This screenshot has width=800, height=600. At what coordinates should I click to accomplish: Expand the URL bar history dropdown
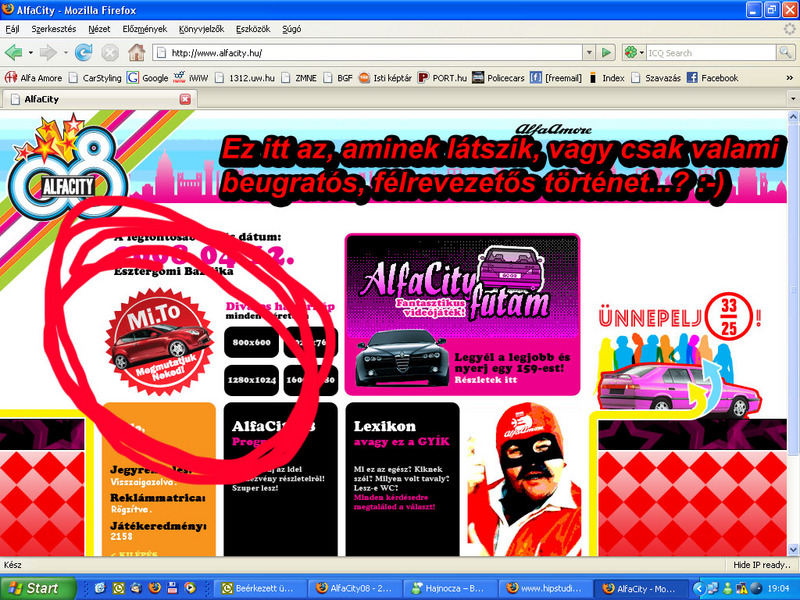(x=589, y=53)
